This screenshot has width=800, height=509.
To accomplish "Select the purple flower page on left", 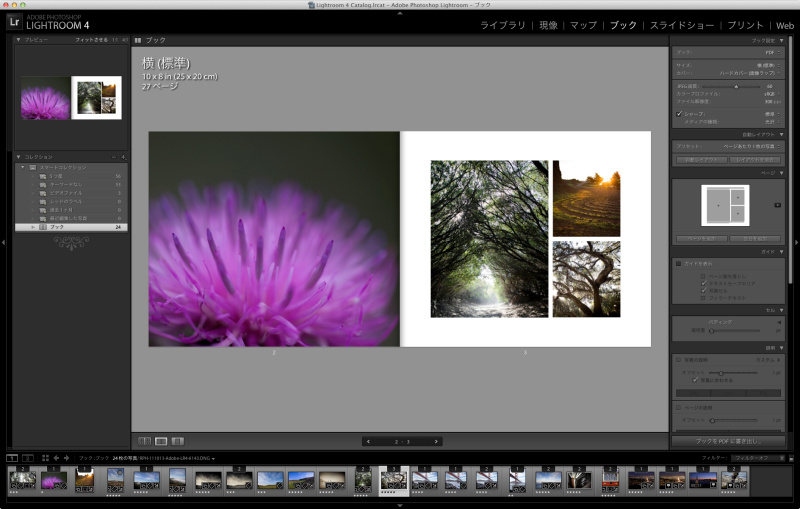I will pyautogui.click(x=274, y=239).
